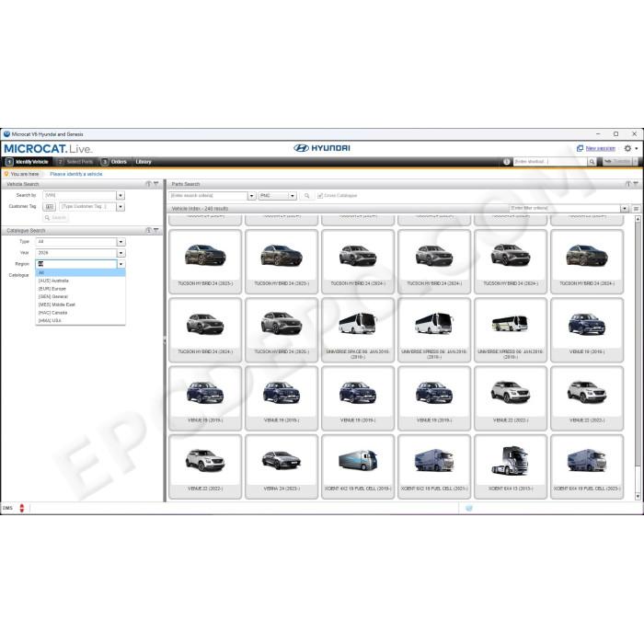Viewport: 644px width, 644px height.
Task: Collapse the left panel using splitter handle
Action: (x=165, y=341)
